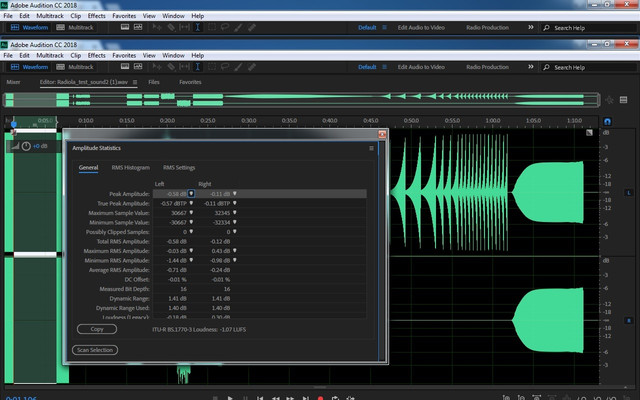Viewport: 640px width, 400px height.
Task: Open Clip menu in front window
Action: point(76,55)
